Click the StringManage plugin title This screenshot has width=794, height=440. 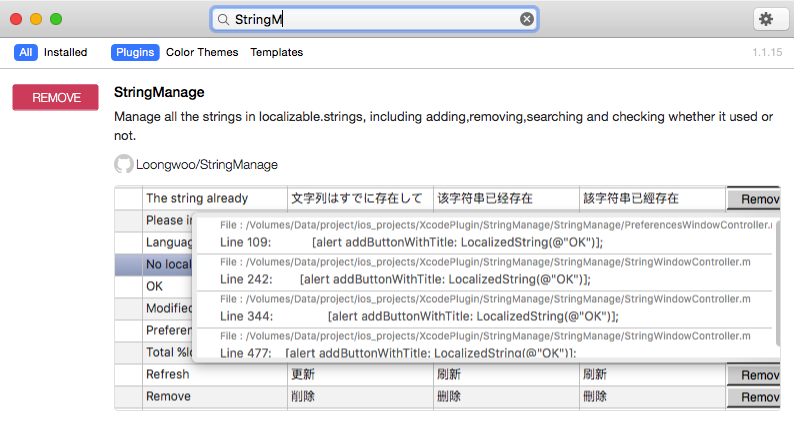pos(159,92)
